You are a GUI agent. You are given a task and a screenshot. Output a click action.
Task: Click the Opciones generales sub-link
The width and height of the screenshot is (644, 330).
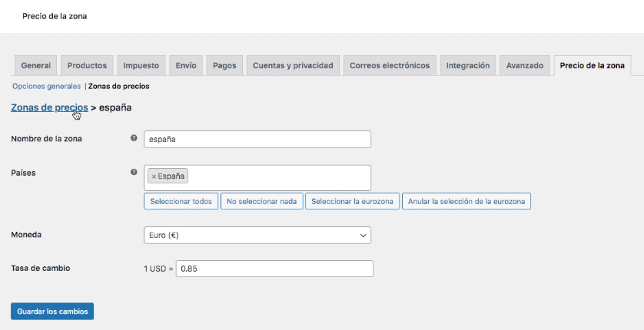(46, 87)
